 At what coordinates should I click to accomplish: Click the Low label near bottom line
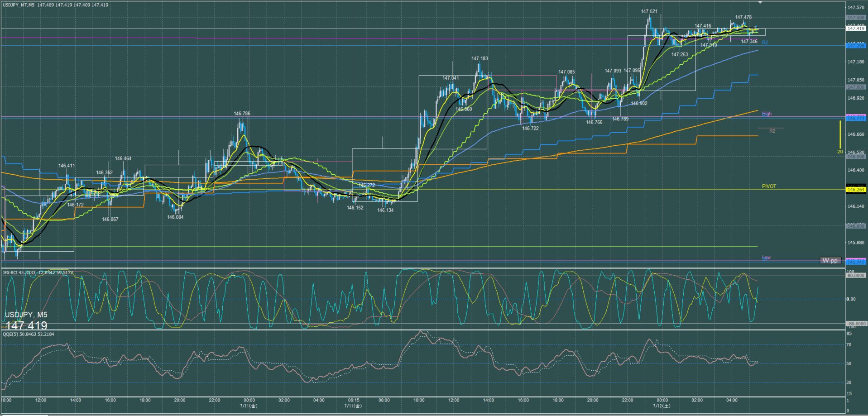point(766,258)
